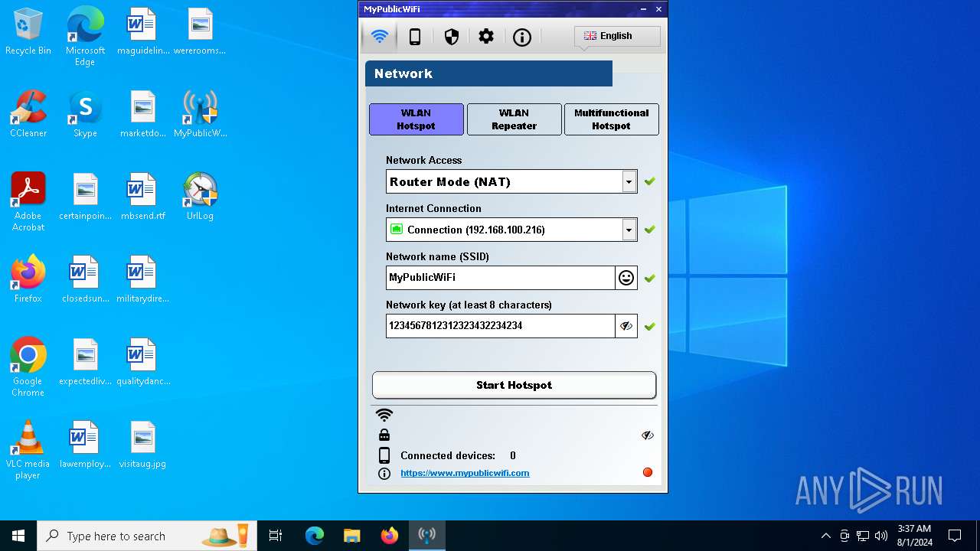Click the connected devices phone icon
This screenshot has height=551, width=980.
(384, 455)
